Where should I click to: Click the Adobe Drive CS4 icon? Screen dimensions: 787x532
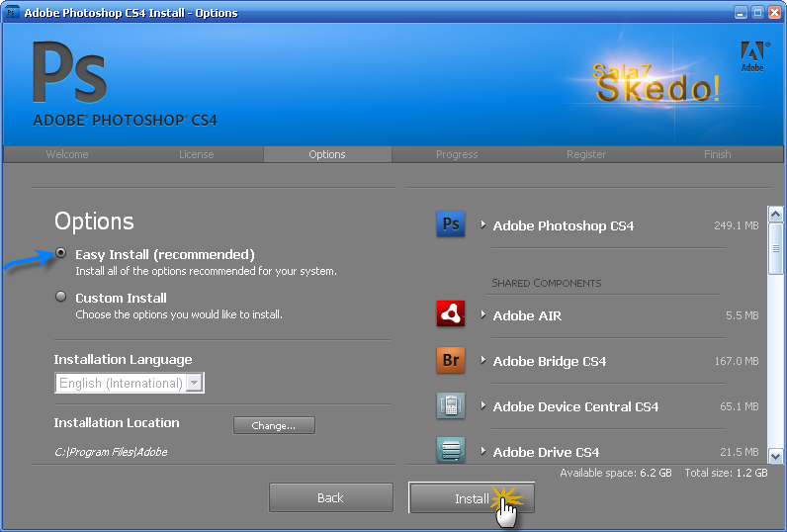coord(451,450)
